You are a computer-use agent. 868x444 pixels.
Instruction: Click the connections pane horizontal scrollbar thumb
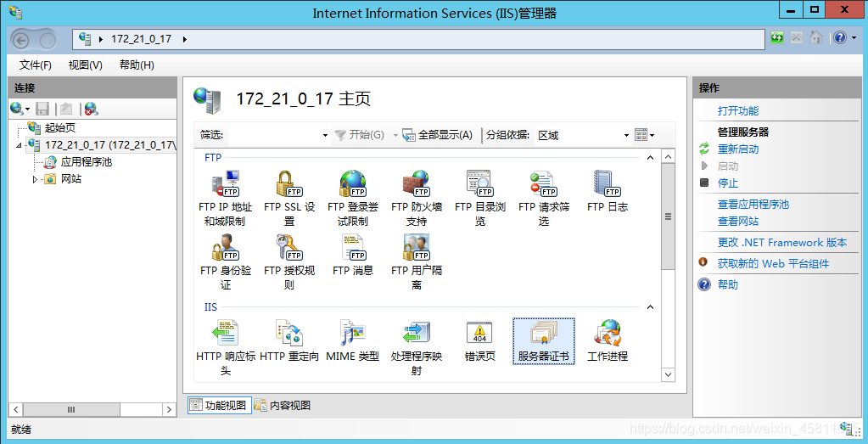(71, 410)
